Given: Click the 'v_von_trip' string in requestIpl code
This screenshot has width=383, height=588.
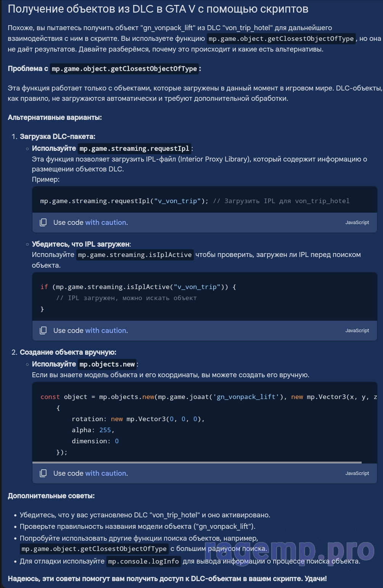Looking at the screenshot, I should point(177,201).
